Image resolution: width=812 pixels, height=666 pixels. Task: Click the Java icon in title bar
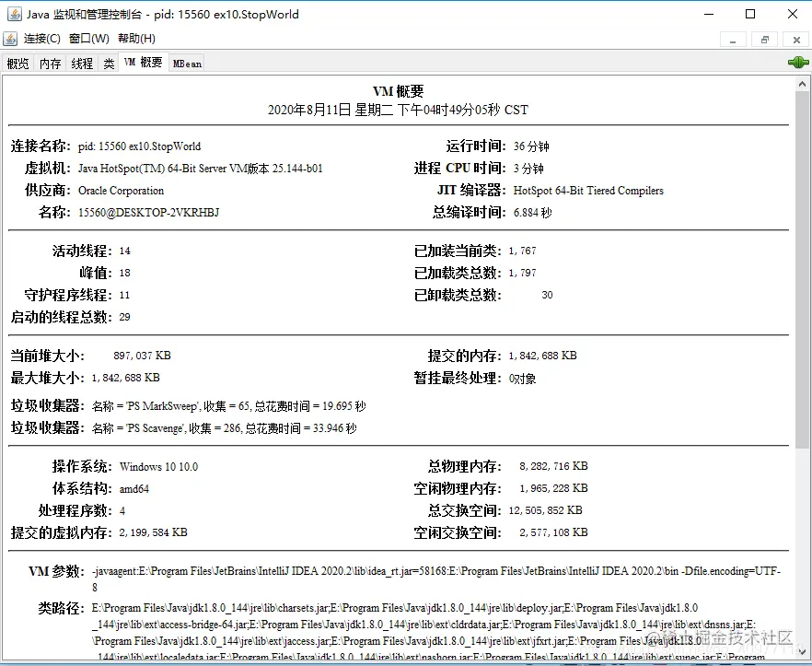click(x=15, y=14)
